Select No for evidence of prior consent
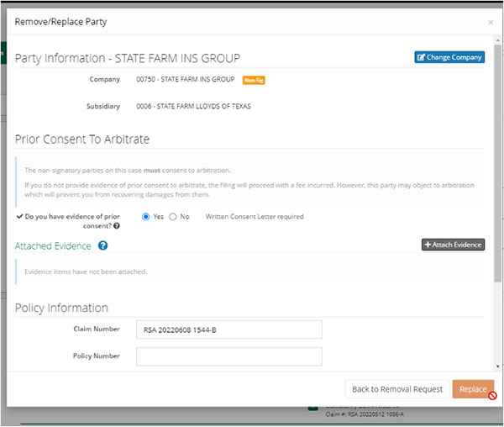 tap(173, 217)
